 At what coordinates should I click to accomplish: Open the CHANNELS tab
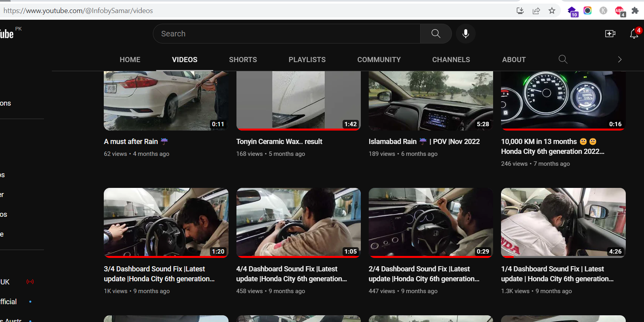coord(451,60)
